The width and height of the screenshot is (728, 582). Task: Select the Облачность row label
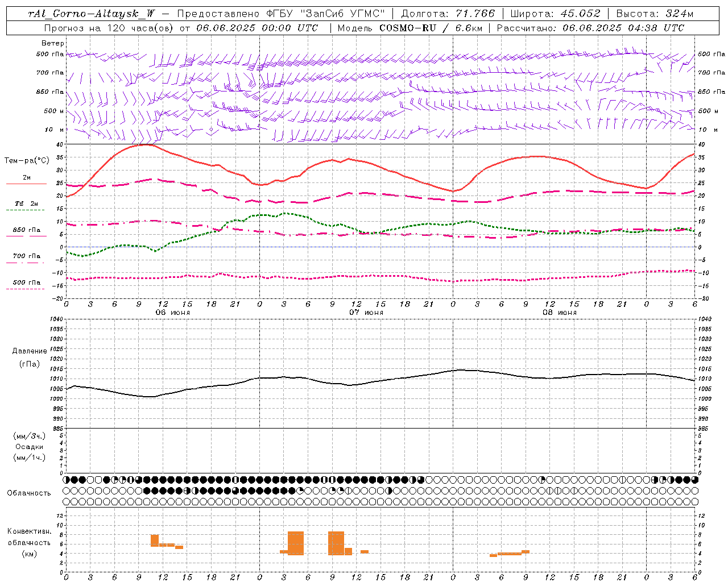[x=29, y=493]
